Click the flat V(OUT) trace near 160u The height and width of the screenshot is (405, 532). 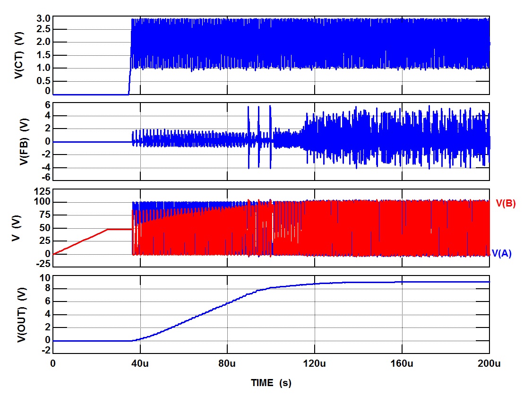tap(402, 282)
